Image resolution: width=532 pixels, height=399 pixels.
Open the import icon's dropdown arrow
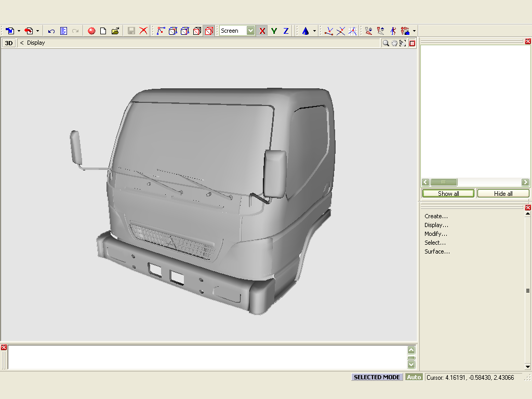tap(19, 31)
